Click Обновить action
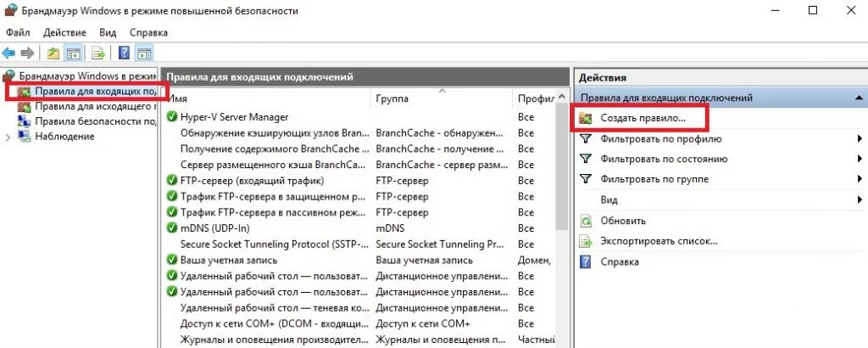This screenshot has width=868, height=348. tap(623, 221)
